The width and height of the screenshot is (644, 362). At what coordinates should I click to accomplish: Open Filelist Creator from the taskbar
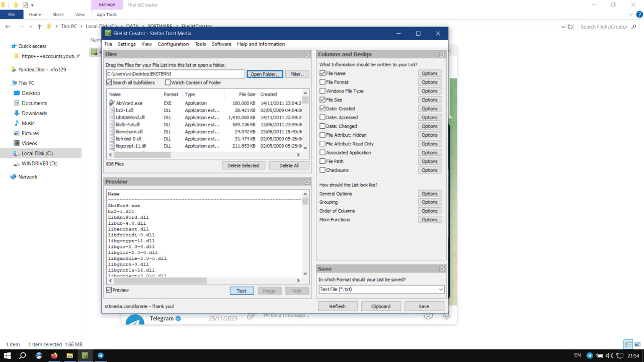[85, 355]
